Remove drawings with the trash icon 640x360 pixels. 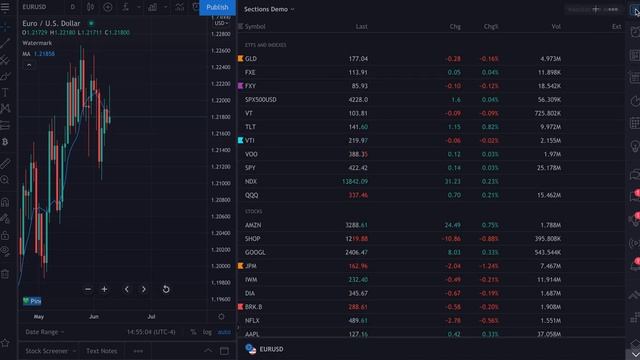tap(5, 274)
